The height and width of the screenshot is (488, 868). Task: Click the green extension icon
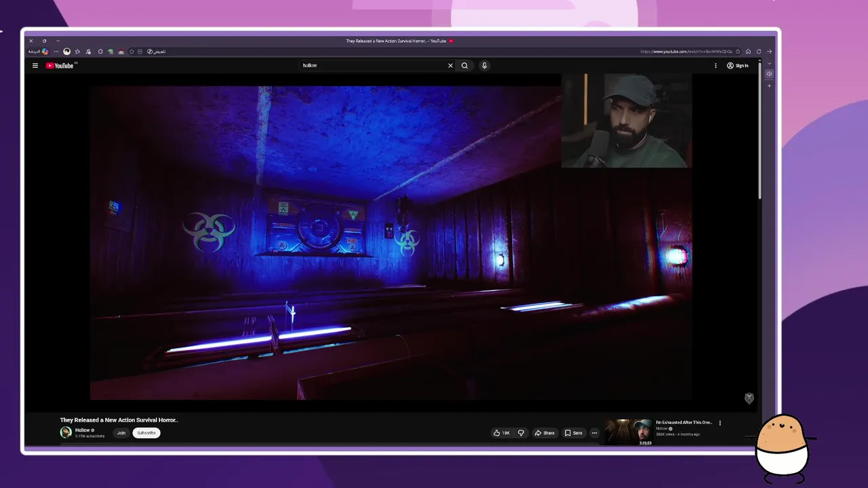(x=111, y=52)
